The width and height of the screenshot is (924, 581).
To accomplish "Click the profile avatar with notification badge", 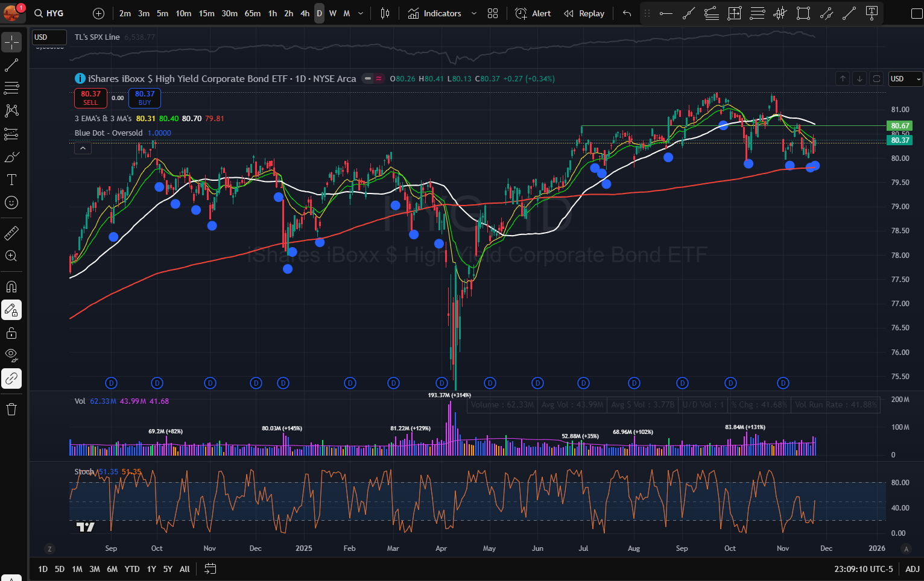I will (x=13, y=12).
